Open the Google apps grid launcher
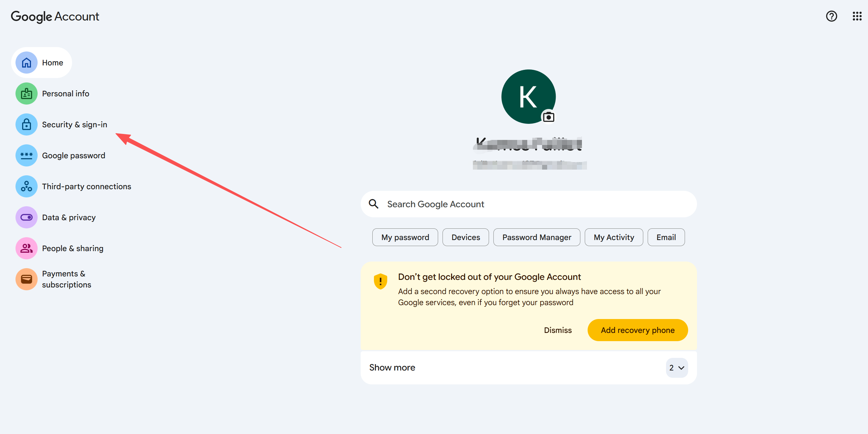 click(x=857, y=16)
